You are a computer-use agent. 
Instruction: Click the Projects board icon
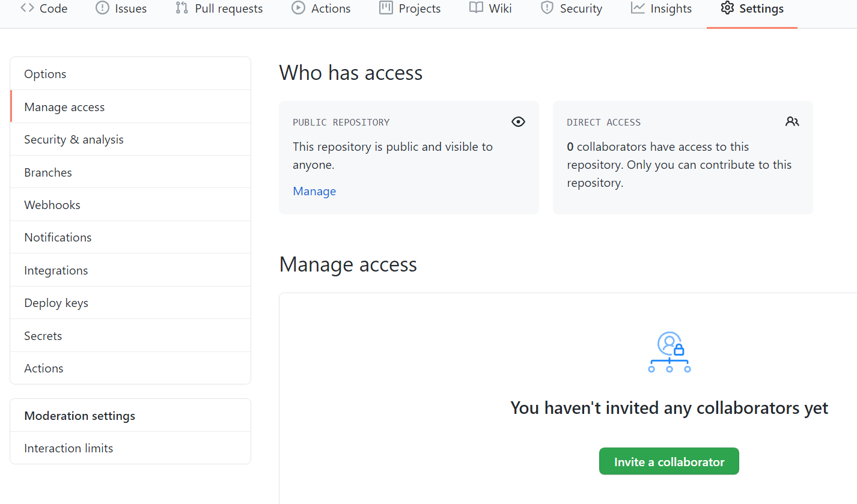click(x=386, y=8)
